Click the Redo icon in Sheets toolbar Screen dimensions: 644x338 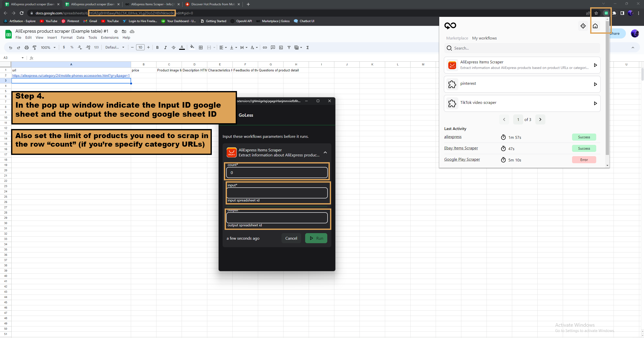[18, 48]
